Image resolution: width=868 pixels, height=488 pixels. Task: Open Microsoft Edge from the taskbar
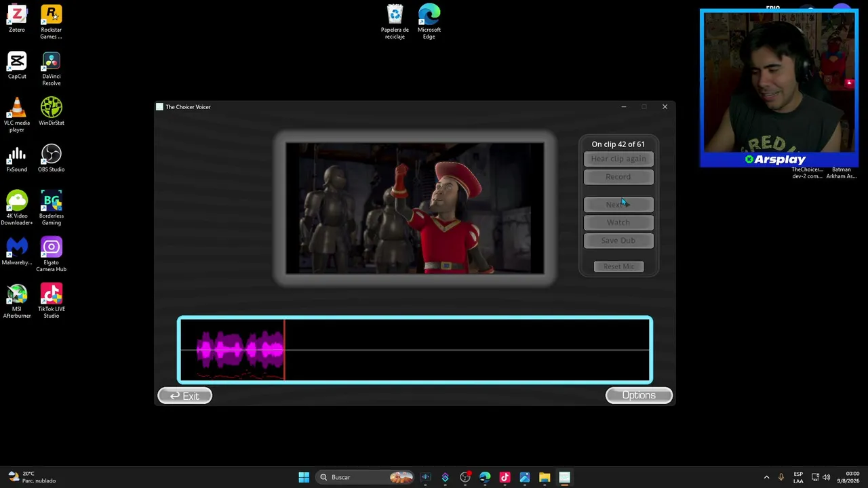click(x=485, y=477)
